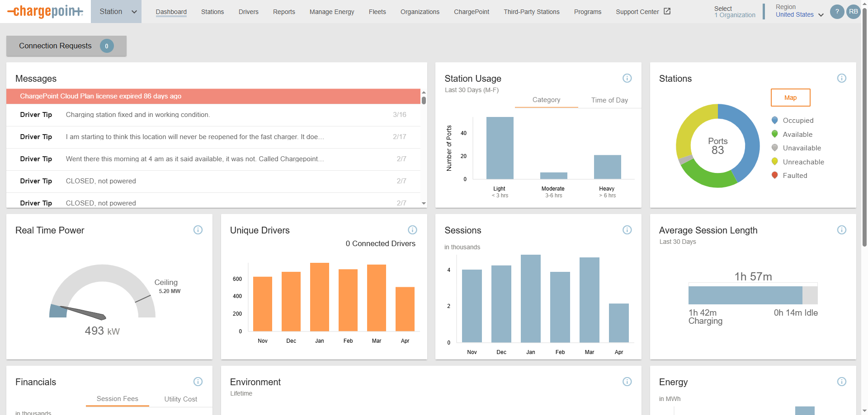The width and height of the screenshot is (868, 415).
Task: Open Connection Requests button
Action: click(66, 46)
